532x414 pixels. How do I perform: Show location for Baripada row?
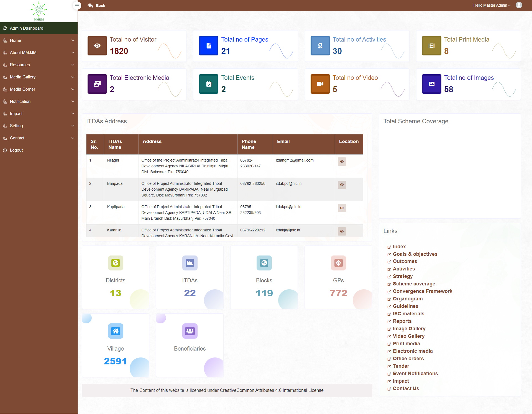pyautogui.click(x=342, y=185)
